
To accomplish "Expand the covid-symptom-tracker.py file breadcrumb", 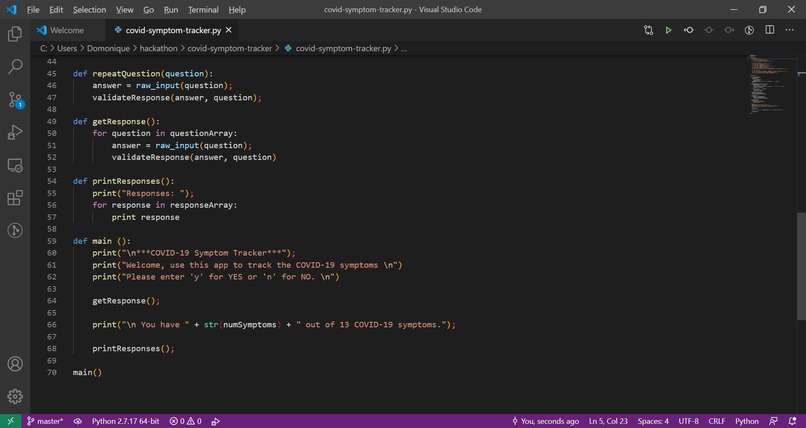I will [338, 48].
